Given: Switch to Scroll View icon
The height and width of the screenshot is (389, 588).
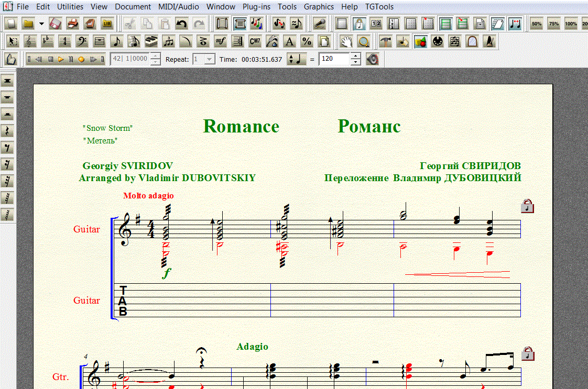Looking at the screenshot, I should click(x=222, y=24).
